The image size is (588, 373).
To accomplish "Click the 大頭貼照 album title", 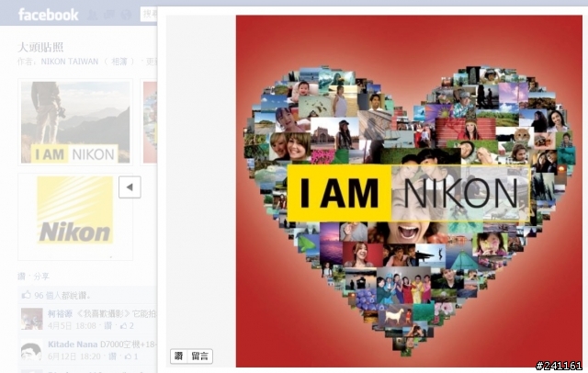I will (40, 47).
